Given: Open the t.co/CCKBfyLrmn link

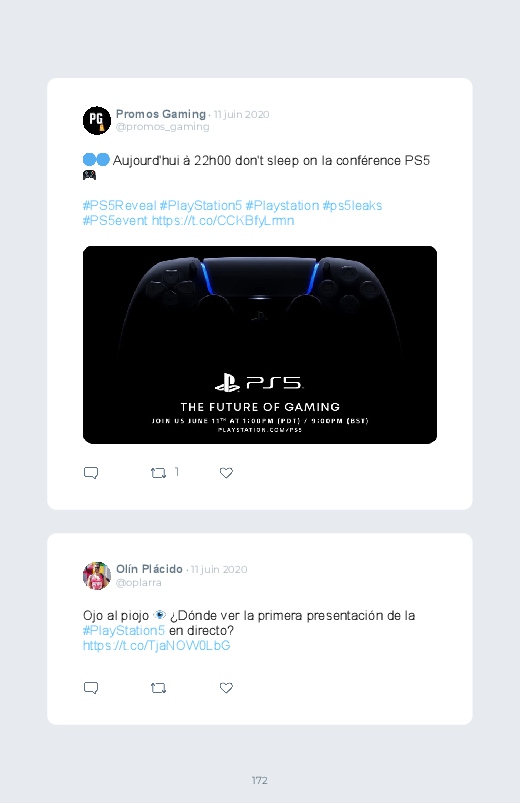Looking at the screenshot, I should click(x=223, y=221).
